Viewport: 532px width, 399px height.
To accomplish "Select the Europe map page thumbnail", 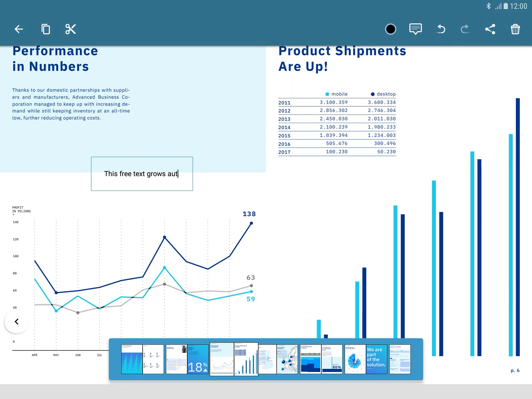I will 287,359.
